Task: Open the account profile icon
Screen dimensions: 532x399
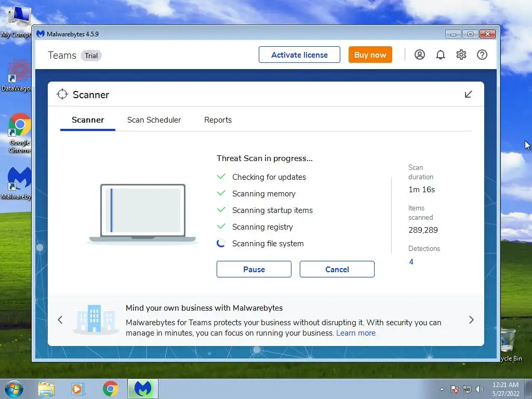Action: [420, 55]
